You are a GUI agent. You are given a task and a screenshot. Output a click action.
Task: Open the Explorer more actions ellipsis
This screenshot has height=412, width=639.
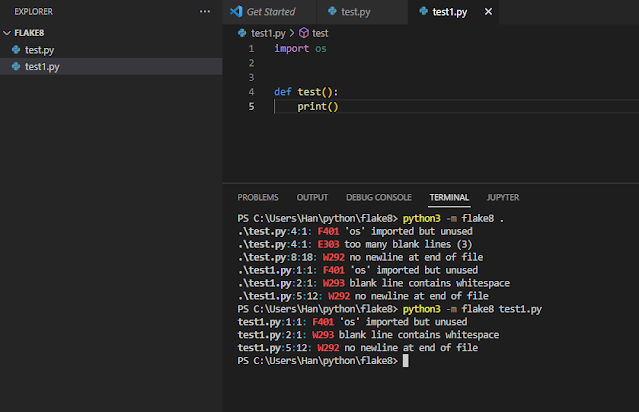205,11
